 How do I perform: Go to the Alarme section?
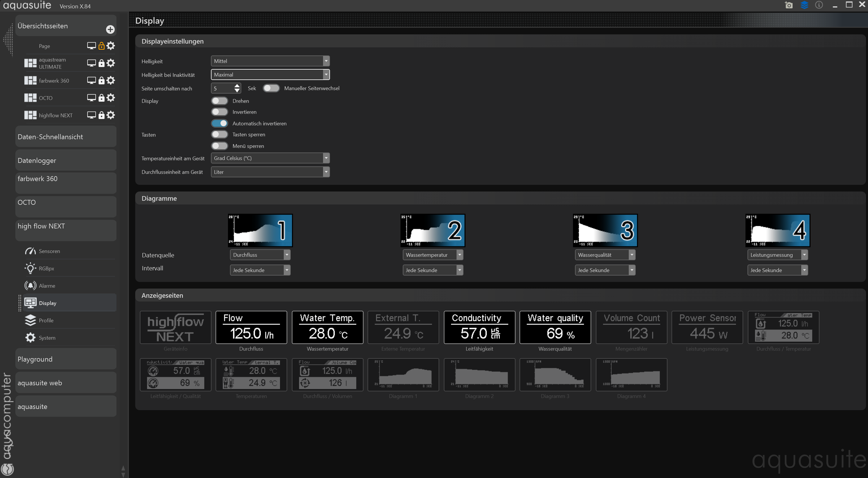coord(47,286)
